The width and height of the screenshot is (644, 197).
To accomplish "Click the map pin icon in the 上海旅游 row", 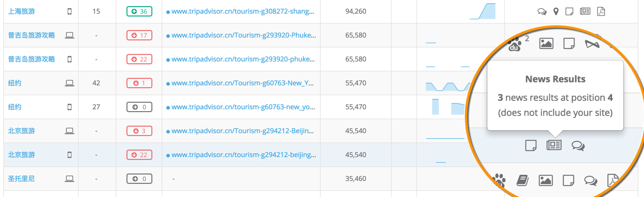I will 556,11.
